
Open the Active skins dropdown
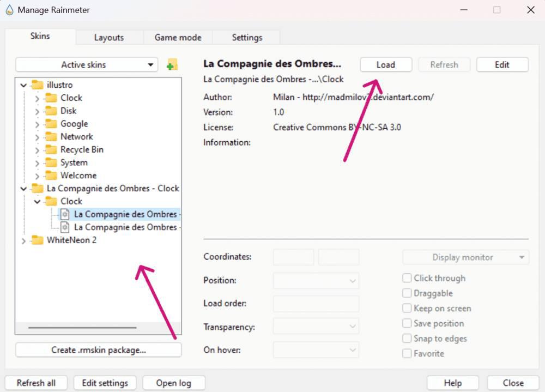point(87,65)
